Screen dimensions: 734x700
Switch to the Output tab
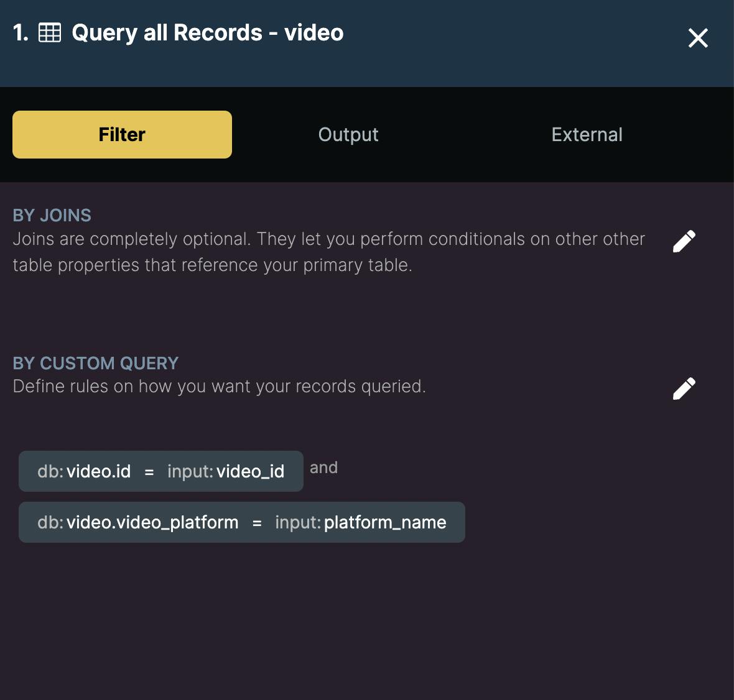click(x=348, y=134)
